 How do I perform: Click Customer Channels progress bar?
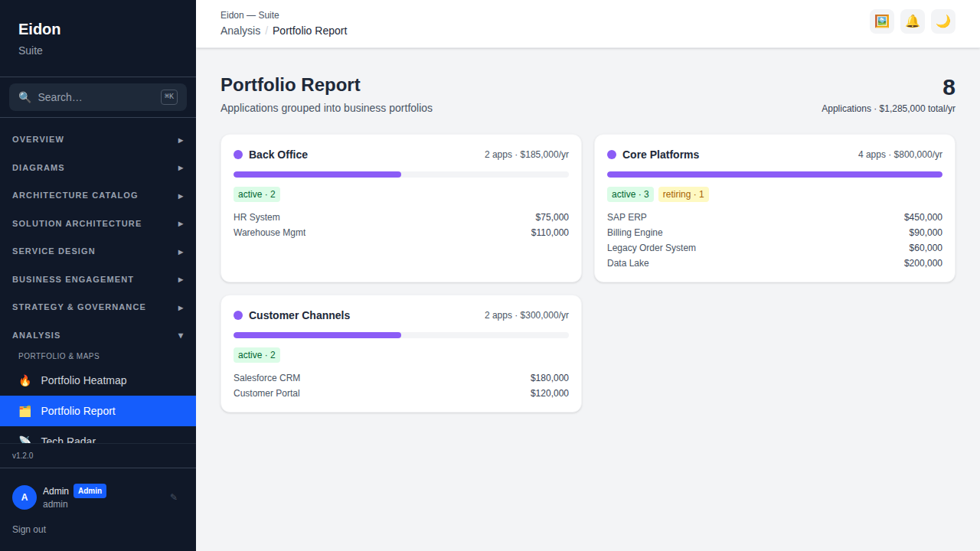[401, 335]
